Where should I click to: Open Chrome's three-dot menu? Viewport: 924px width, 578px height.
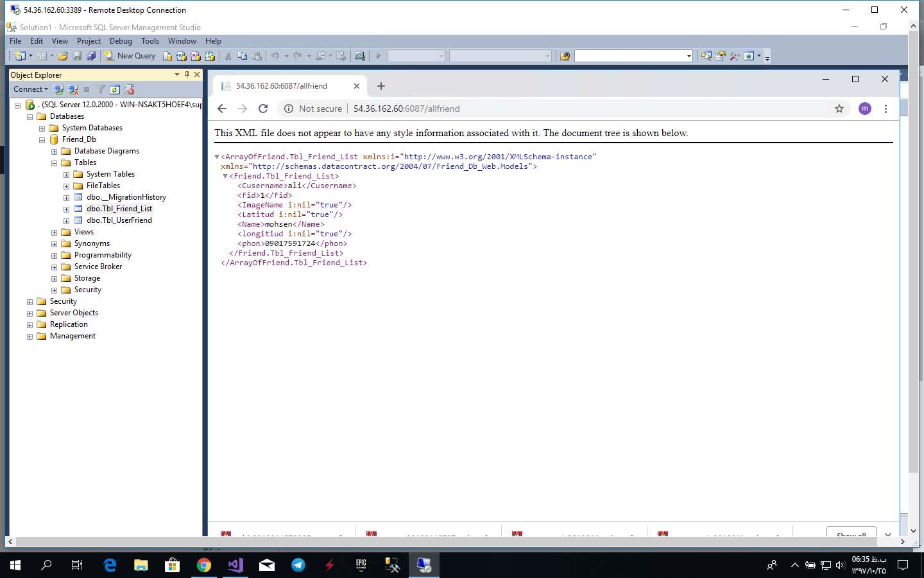point(886,109)
